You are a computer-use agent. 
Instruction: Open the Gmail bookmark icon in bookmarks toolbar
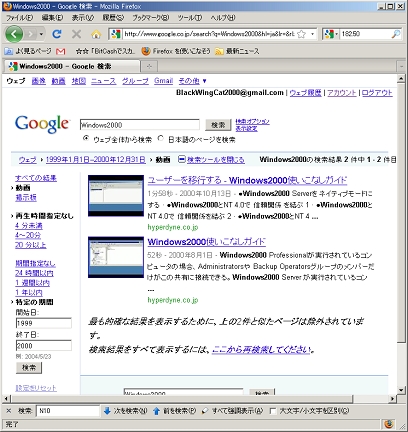[61, 51]
